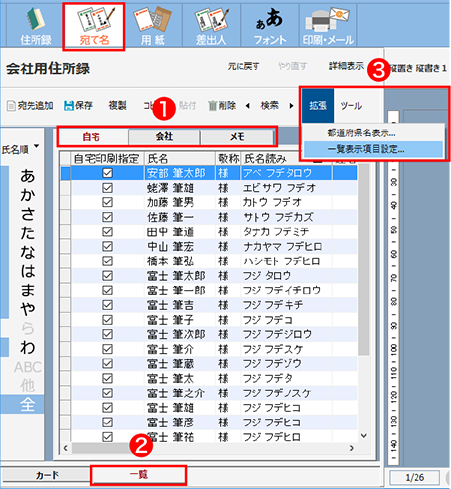
Task: Uncheck print checkbox for 田中 筆道
Action: 107,232
